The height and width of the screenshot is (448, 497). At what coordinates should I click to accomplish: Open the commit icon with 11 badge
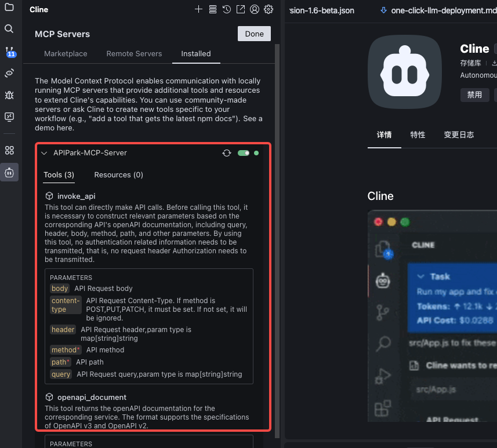pos(10,52)
